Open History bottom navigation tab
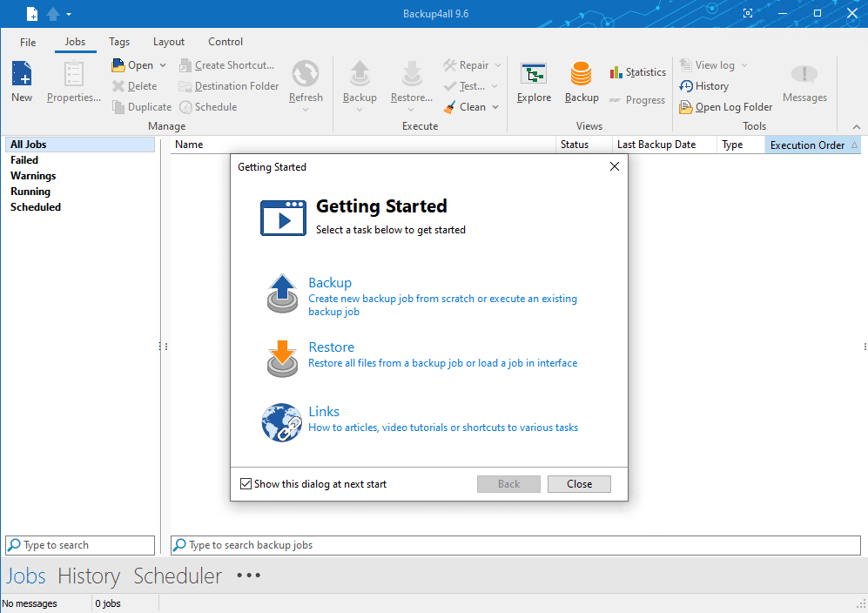Screen dimensions: 868x613 [x=89, y=576]
